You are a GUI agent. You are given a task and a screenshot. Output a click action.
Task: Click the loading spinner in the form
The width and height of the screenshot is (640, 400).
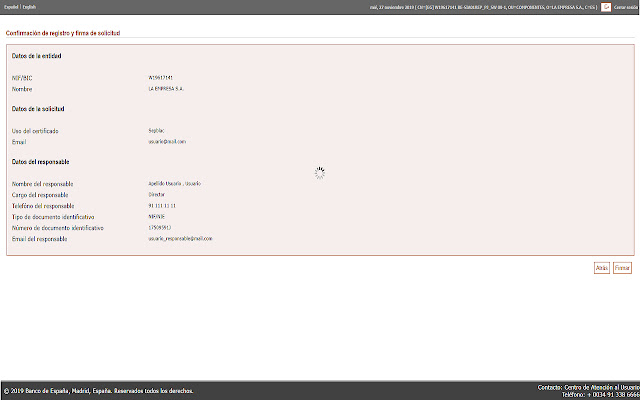(320, 173)
